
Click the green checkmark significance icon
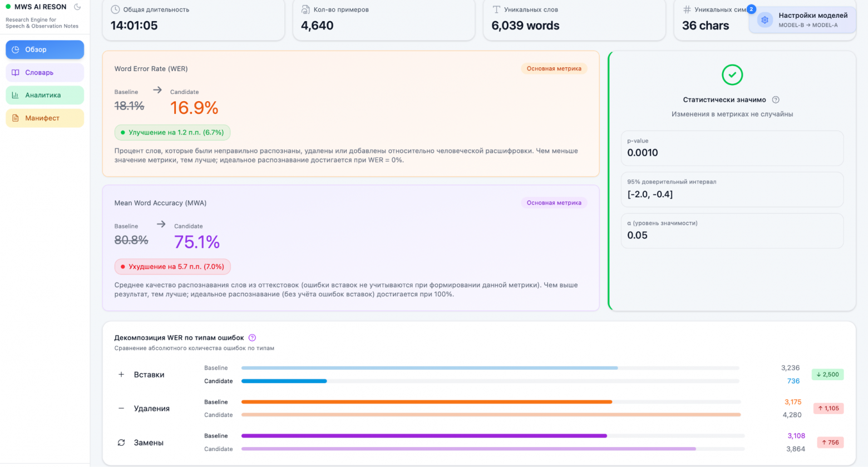[732, 74]
